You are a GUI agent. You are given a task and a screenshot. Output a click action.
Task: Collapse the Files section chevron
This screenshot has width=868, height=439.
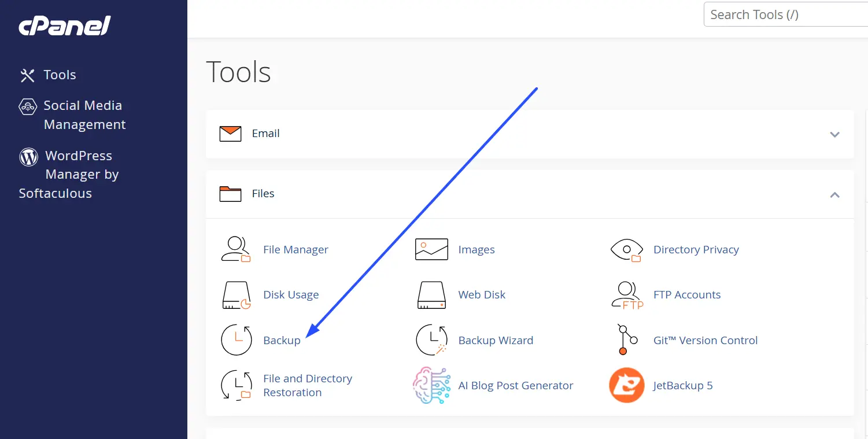tap(834, 195)
